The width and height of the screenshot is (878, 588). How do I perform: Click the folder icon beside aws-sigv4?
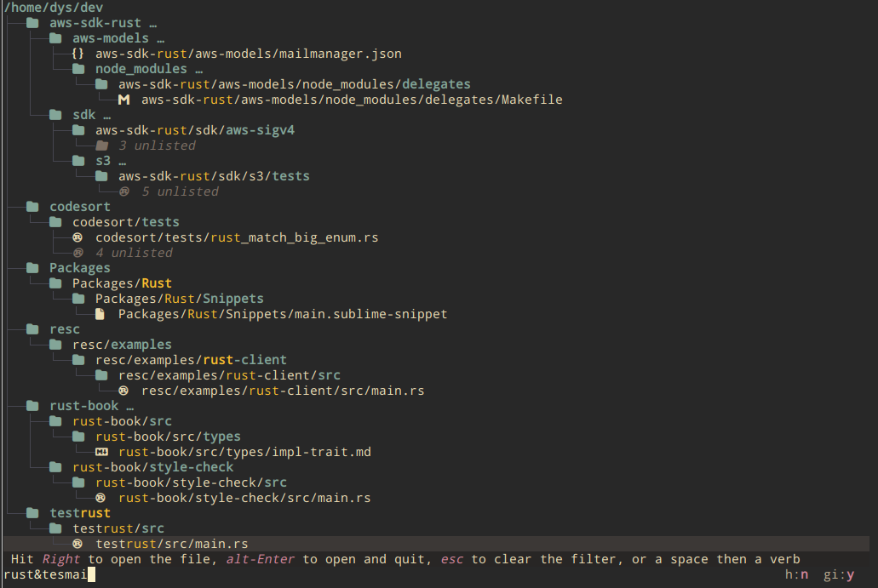click(x=78, y=130)
